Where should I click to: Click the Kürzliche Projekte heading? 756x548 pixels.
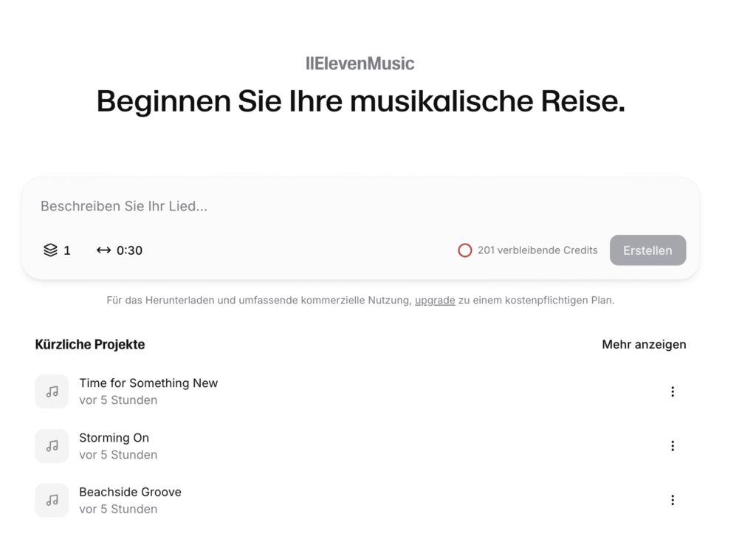pos(90,344)
